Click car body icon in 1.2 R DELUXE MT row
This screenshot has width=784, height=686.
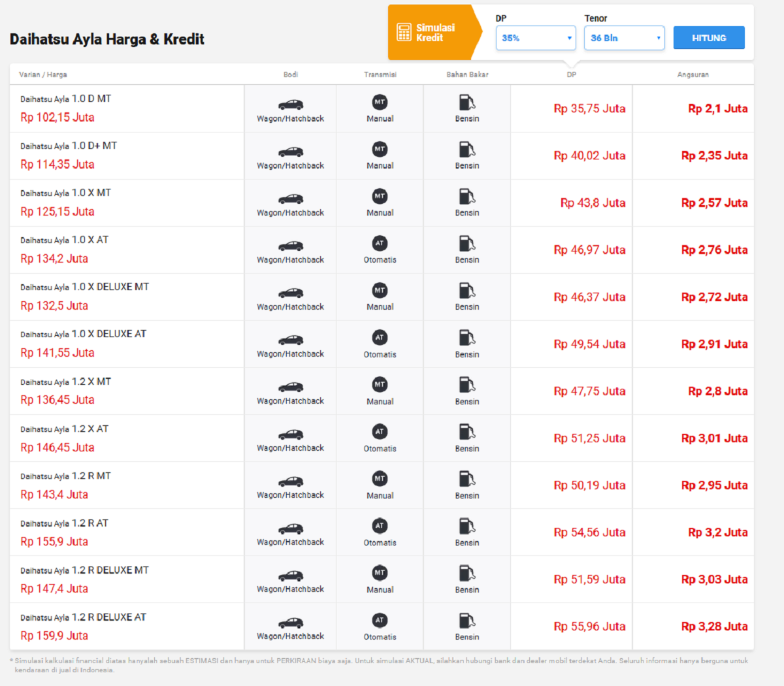tap(291, 576)
